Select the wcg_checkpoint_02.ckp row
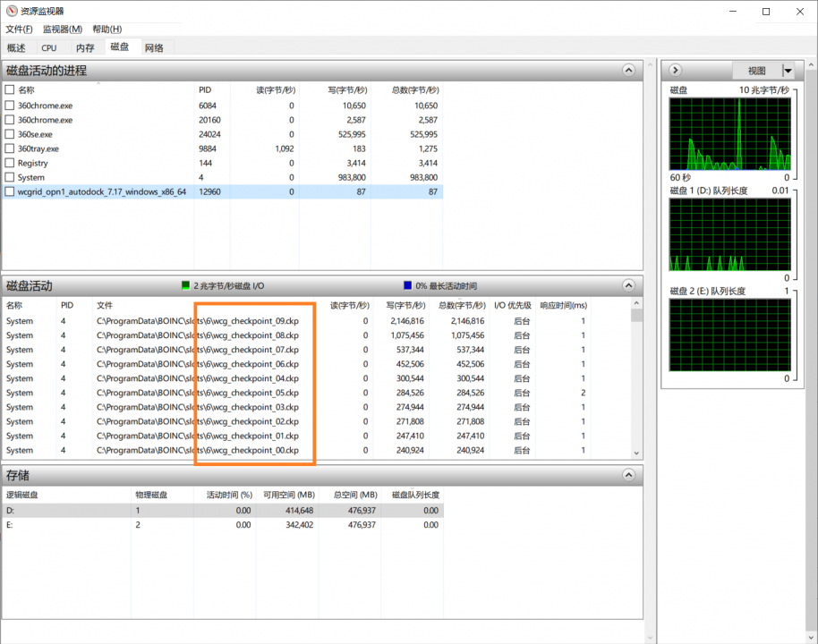Screen dimensions: 818x644 pos(297,421)
